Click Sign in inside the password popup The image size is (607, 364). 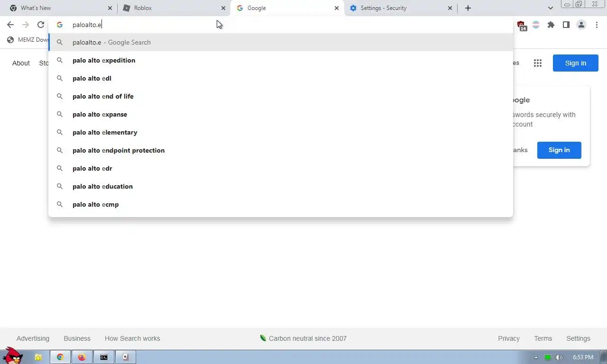click(559, 150)
